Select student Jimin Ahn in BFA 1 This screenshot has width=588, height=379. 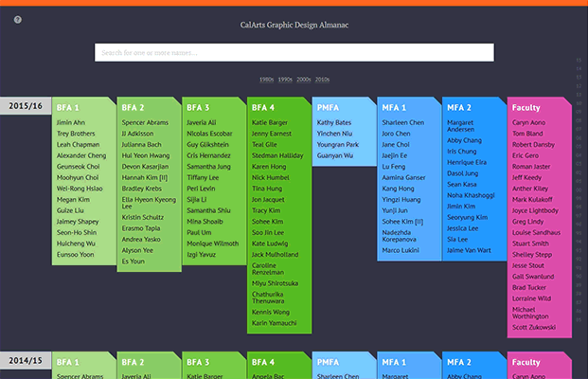pos(70,123)
